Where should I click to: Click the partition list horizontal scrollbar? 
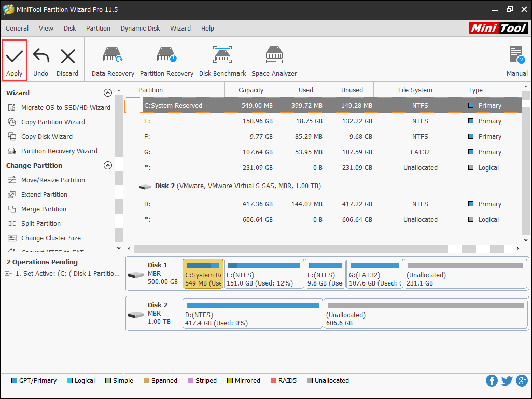pos(288,249)
